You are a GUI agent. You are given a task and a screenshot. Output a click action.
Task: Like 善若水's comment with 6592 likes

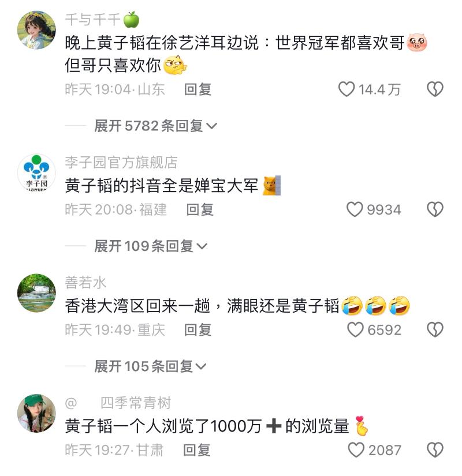click(355, 329)
